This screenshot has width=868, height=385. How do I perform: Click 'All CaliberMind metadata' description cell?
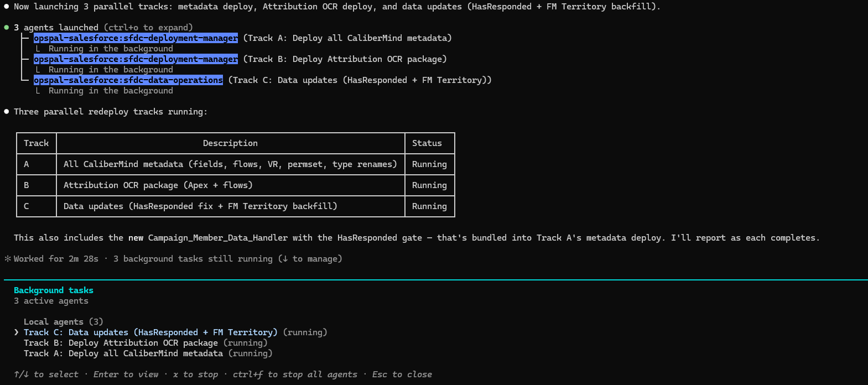pos(230,164)
